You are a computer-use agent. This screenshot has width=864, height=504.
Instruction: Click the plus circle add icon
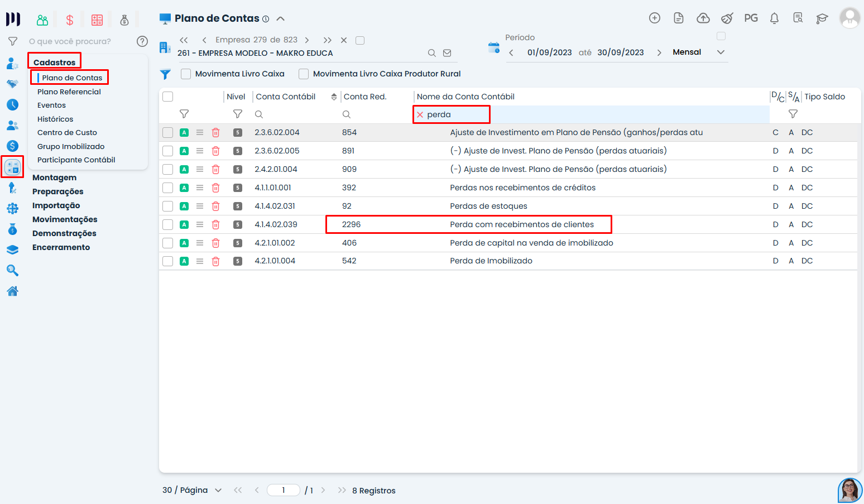point(655,18)
